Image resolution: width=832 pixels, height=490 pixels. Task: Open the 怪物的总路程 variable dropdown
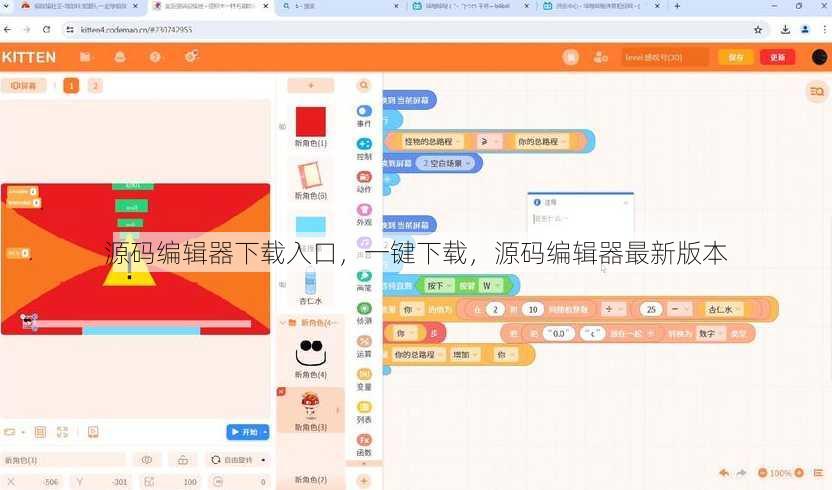[x=432, y=142]
